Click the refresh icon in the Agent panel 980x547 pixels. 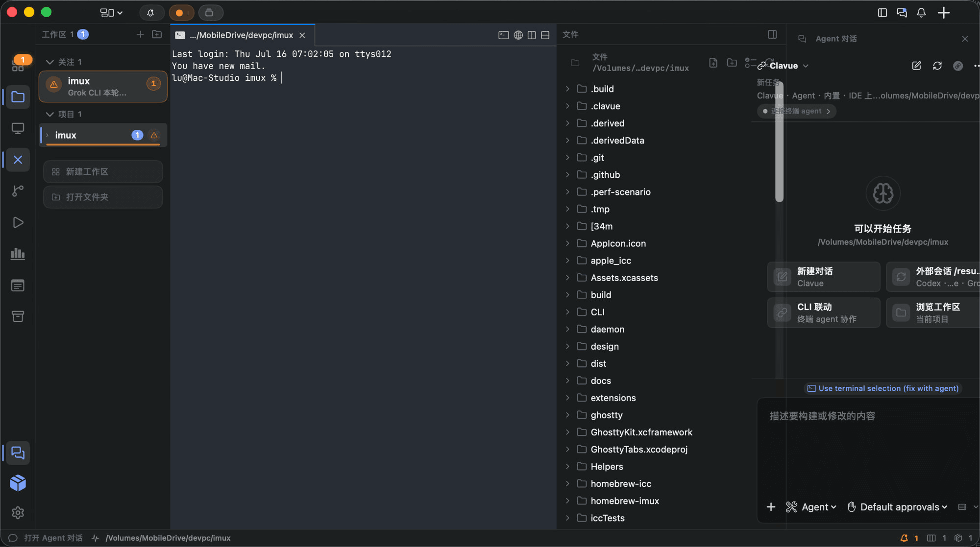[x=937, y=66]
